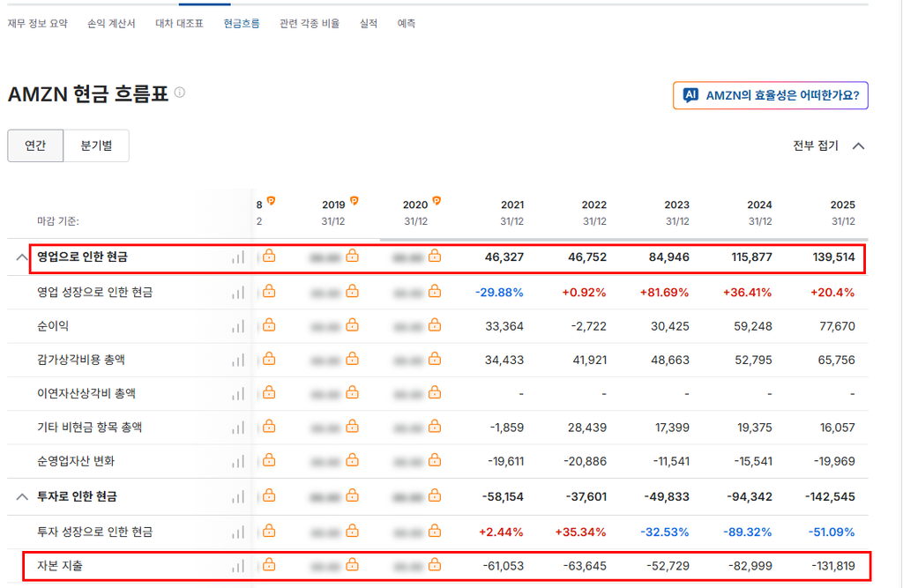Click the 2020 lock icon in 자본 지출 row
Screen dimensions: 903x588
pyautogui.click(x=435, y=564)
